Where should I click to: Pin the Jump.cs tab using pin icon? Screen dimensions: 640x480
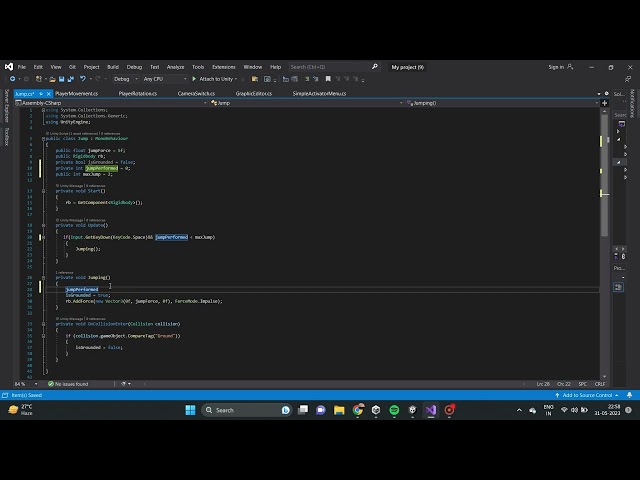pos(41,93)
